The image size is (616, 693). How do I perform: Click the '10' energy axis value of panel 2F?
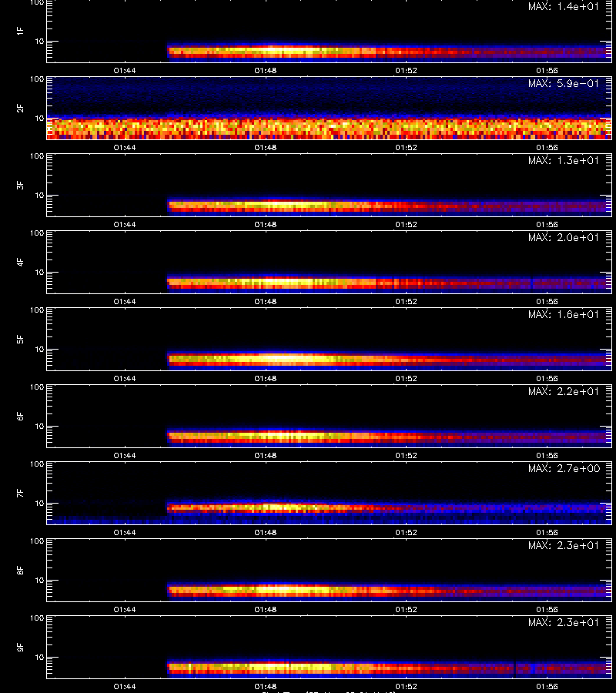39,118
